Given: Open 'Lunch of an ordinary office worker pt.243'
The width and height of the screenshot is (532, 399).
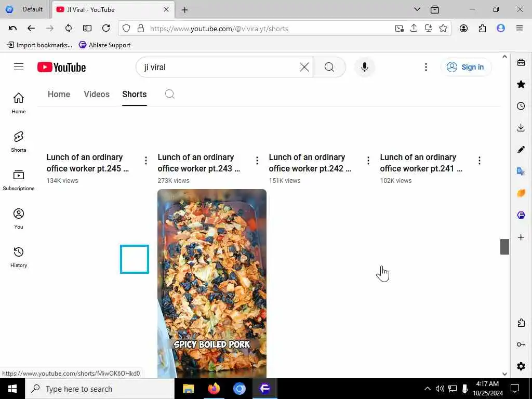Looking at the screenshot, I should pyautogui.click(x=199, y=163).
